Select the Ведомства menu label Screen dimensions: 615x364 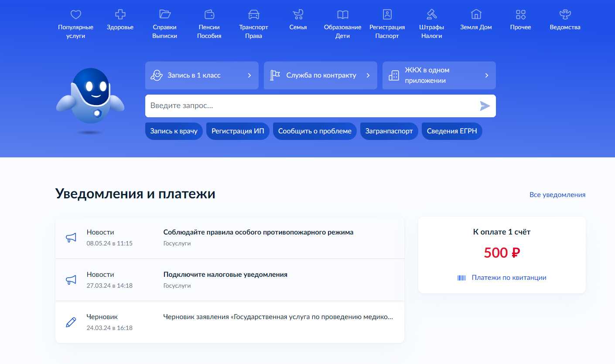(x=565, y=27)
